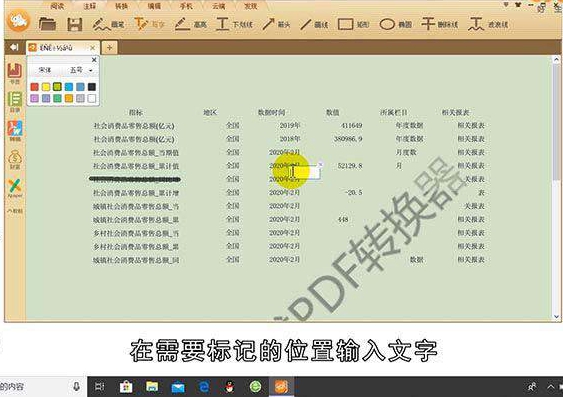This screenshot has width=563, height=397.
Task: Pick the bright blue color swatch
Action: coord(69,87)
